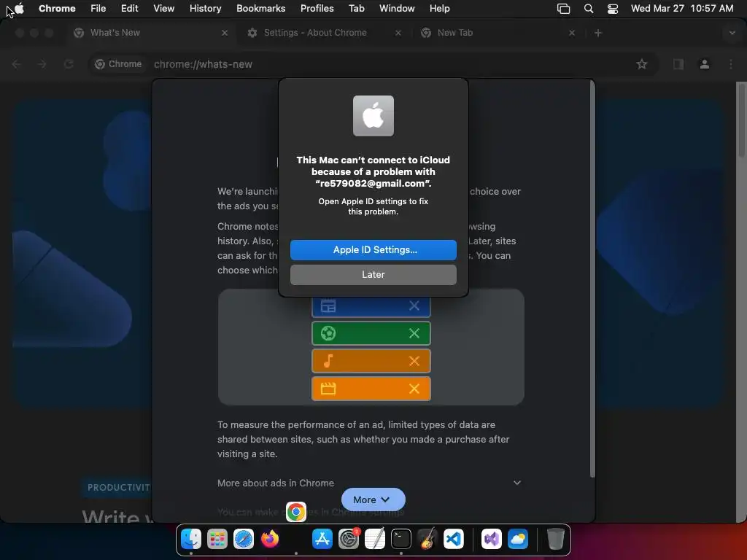The image size is (747, 560).
Task: Open the File menu
Action: [98, 9]
